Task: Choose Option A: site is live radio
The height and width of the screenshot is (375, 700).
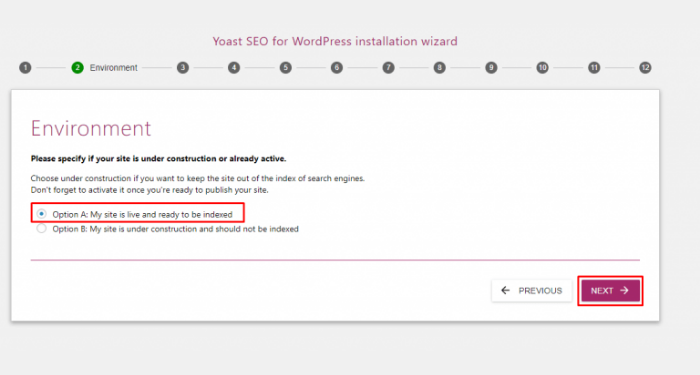Action: tap(42, 214)
